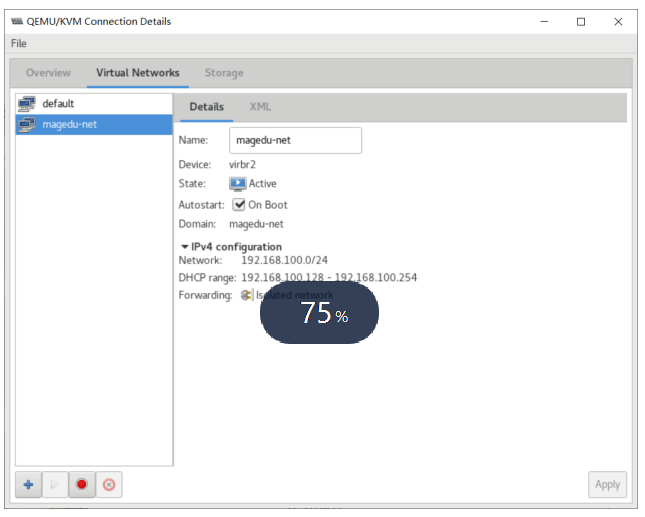Image resolution: width=645 pixels, height=517 pixels.
Task: Click the magedu-net network icon
Action: (27, 125)
